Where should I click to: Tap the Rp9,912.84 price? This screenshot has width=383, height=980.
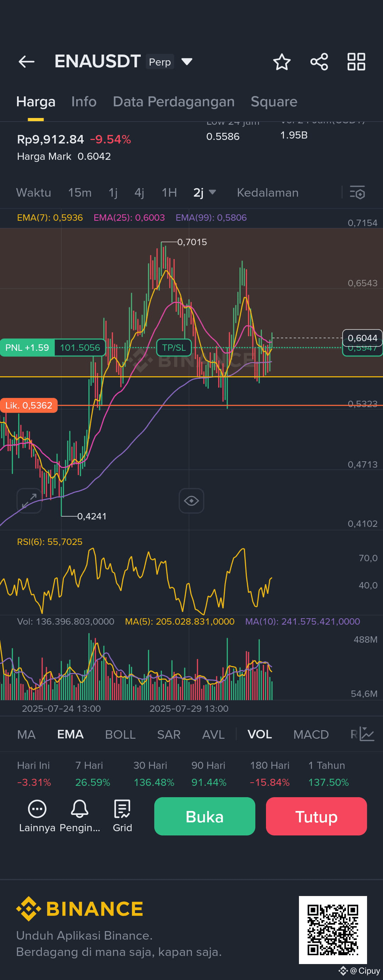pyautogui.click(x=50, y=139)
